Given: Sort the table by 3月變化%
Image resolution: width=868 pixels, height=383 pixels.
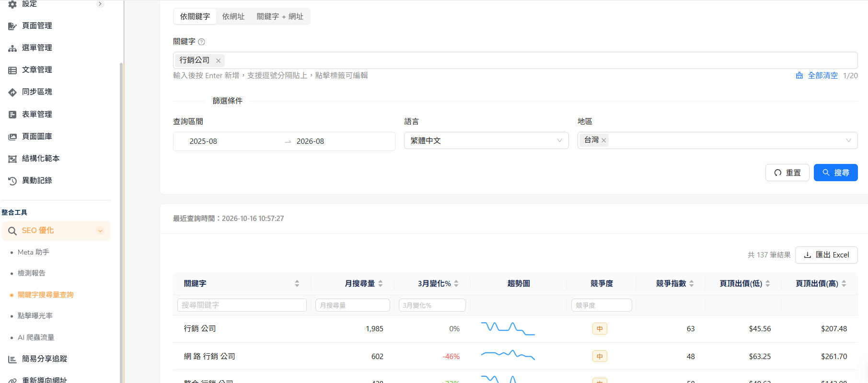Looking at the screenshot, I should (456, 283).
